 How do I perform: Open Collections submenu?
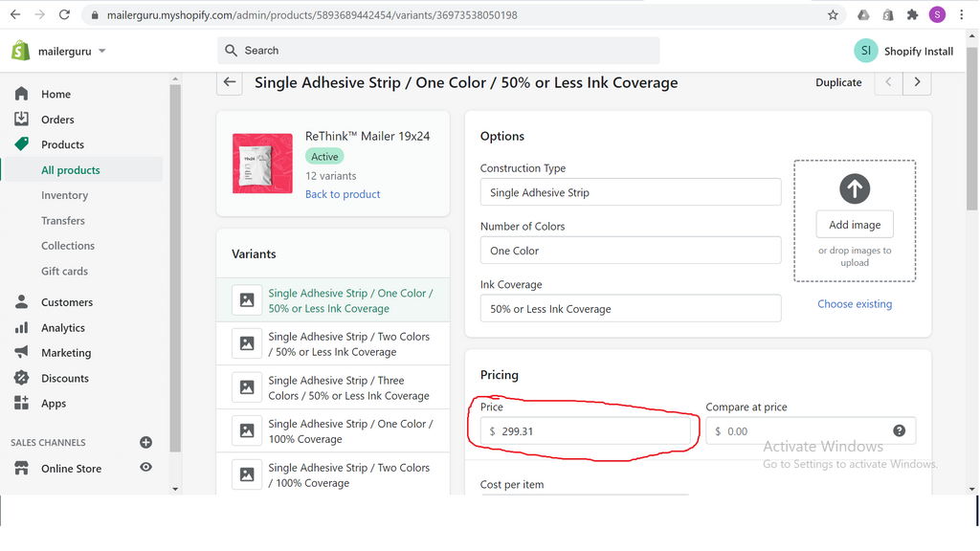coord(68,246)
